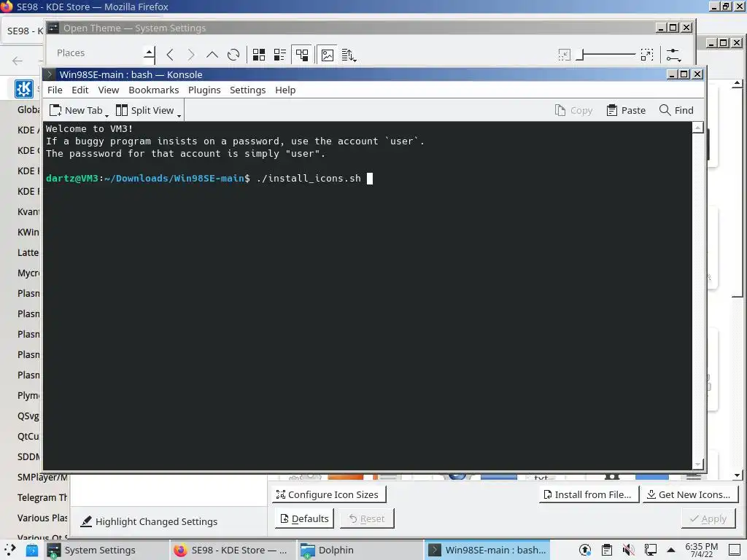
Task: Switch Open Theme dialog to icons view
Action: coord(259,55)
